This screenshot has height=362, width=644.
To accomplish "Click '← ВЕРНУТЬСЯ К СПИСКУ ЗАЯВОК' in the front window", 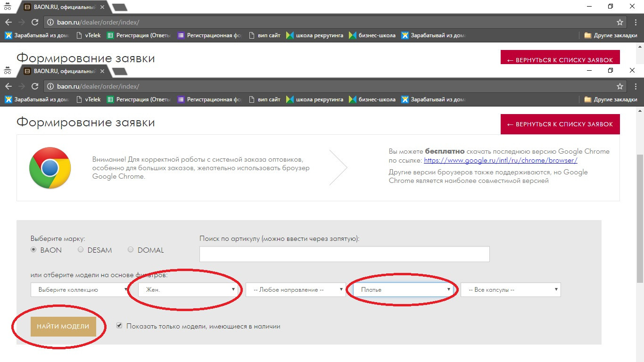I will (560, 124).
